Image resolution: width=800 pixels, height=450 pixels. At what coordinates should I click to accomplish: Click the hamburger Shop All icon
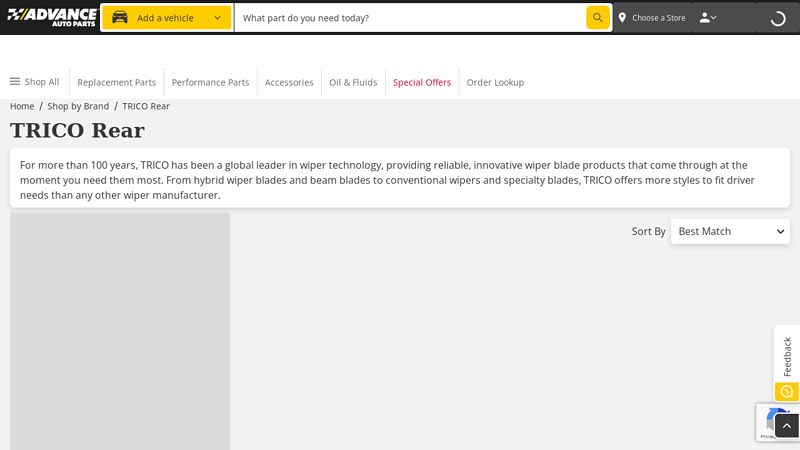[x=15, y=82]
